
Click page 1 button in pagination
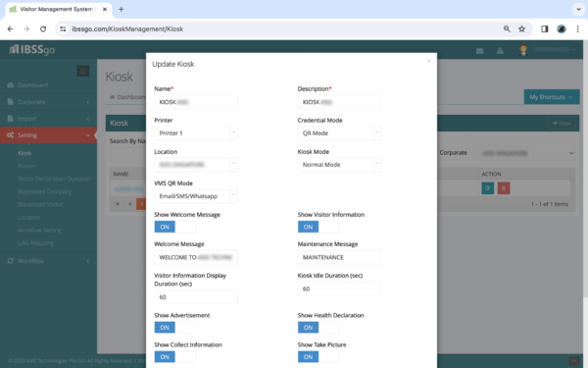[x=141, y=204]
